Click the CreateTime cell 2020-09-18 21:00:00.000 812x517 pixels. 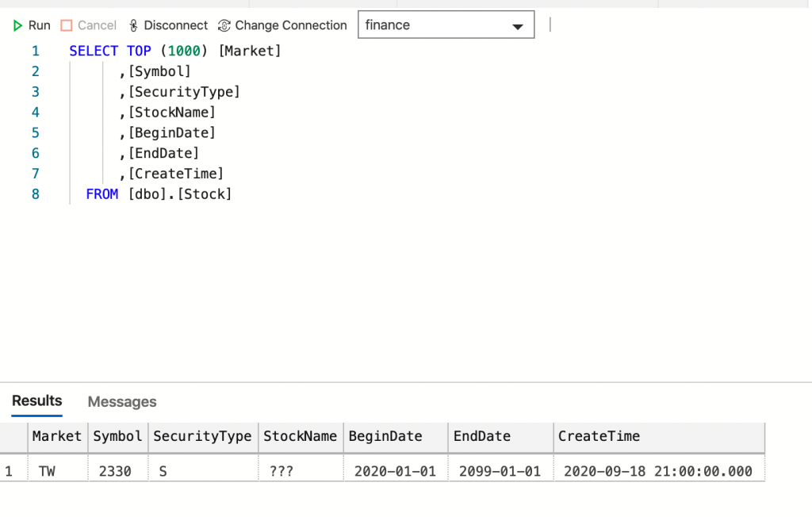657,471
